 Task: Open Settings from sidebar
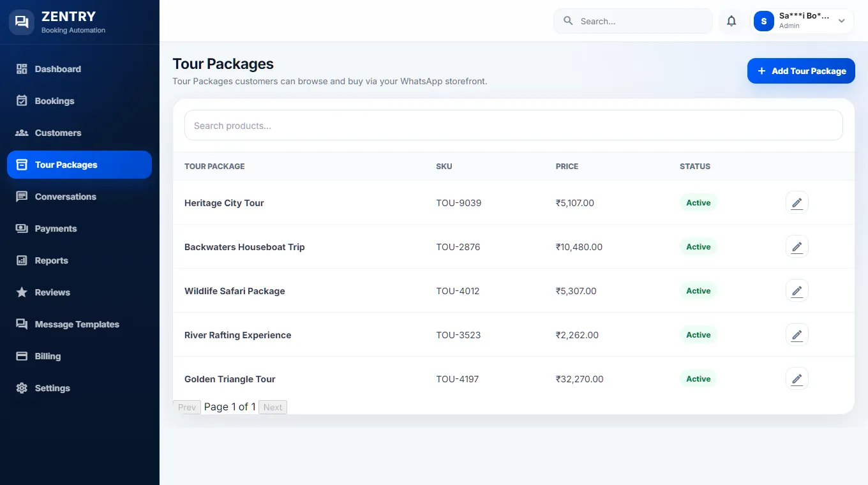[x=79, y=388]
